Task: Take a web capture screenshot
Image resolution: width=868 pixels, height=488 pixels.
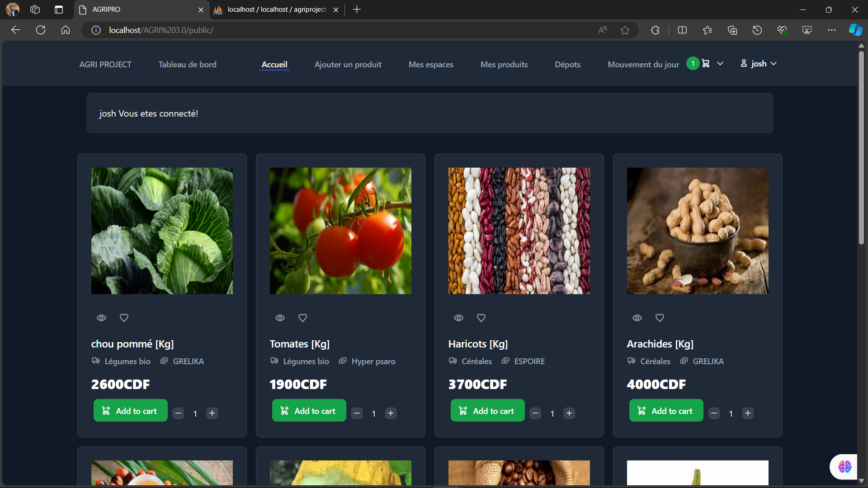Action: (x=807, y=30)
